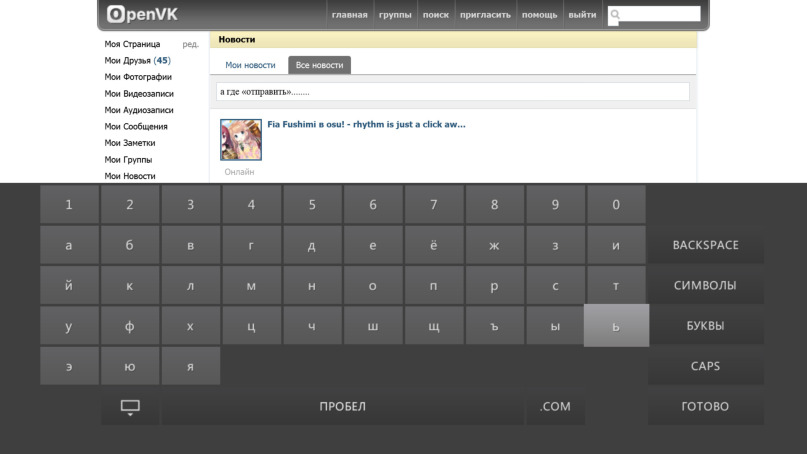807x454 pixels.
Task: Click the search magnifier icon in header
Action: pyautogui.click(x=615, y=14)
